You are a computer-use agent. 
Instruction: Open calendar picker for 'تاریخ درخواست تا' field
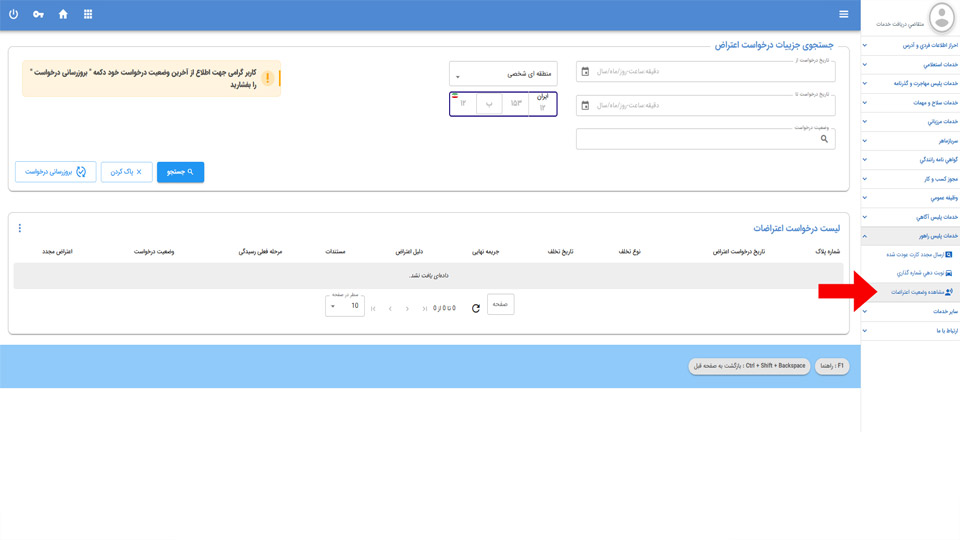[586, 105]
